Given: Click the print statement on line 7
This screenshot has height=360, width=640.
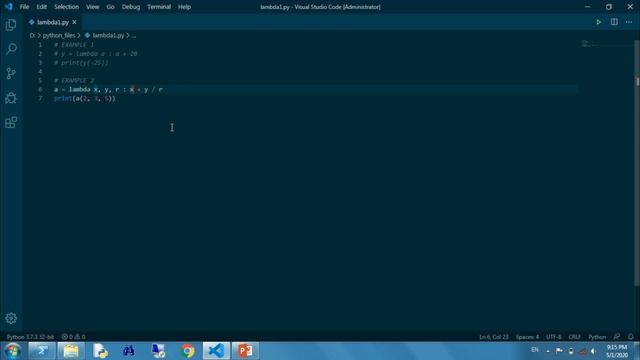Looking at the screenshot, I should [x=85, y=98].
